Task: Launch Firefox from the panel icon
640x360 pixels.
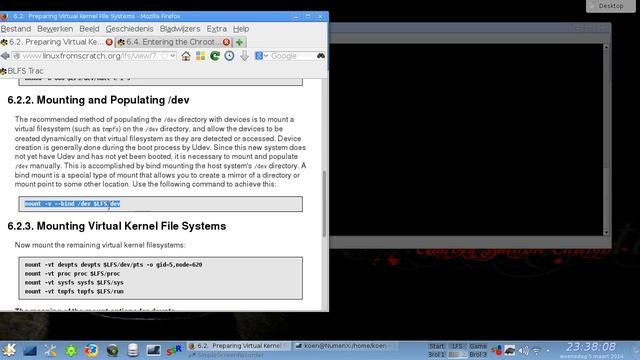Action: [x=92, y=351]
